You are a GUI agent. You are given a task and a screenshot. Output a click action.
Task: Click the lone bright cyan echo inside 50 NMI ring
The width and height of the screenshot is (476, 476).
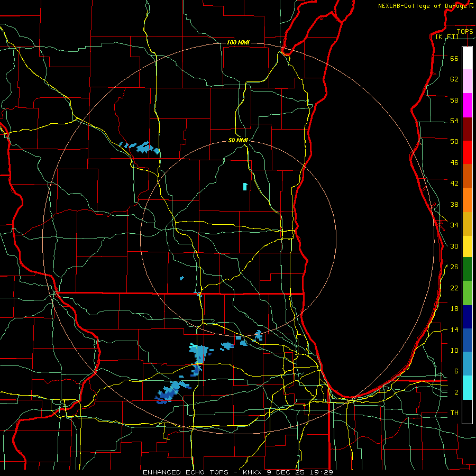tap(245, 186)
